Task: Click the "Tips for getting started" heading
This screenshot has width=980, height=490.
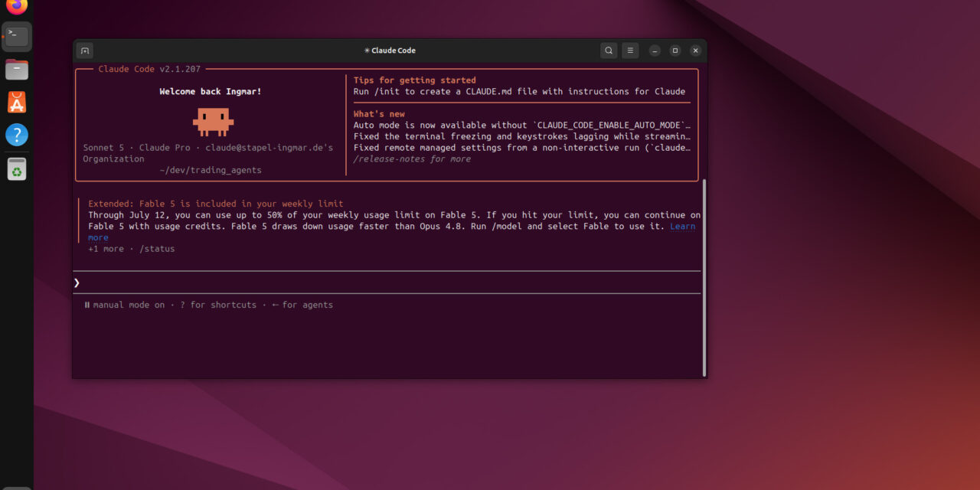Action: point(414,80)
